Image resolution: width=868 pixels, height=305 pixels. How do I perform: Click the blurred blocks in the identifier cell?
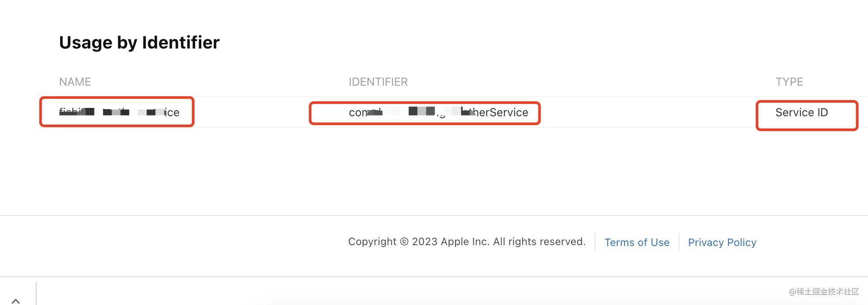(x=420, y=111)
